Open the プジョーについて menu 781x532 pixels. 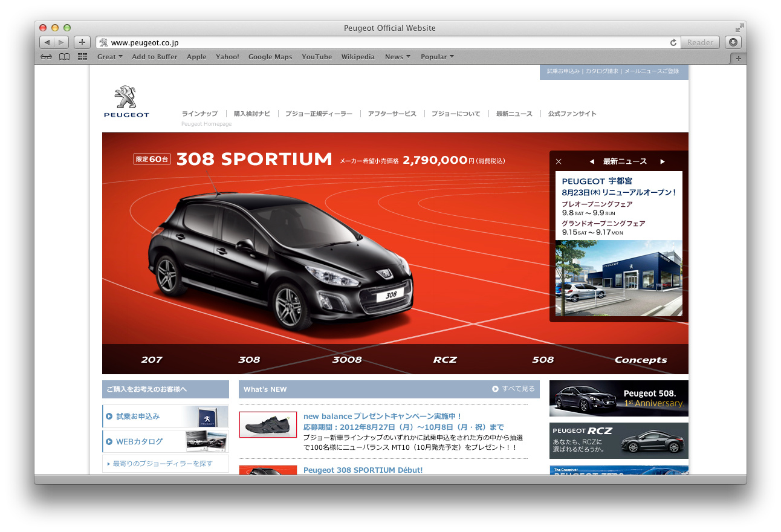point(456,114)
